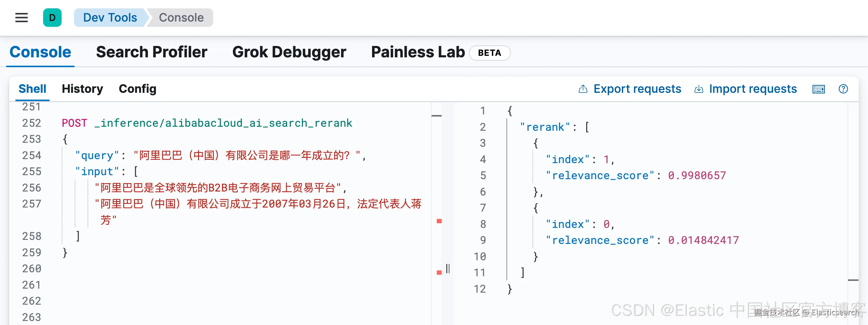
Task: Click the editor/output pane resize handle
Action: 448,269
